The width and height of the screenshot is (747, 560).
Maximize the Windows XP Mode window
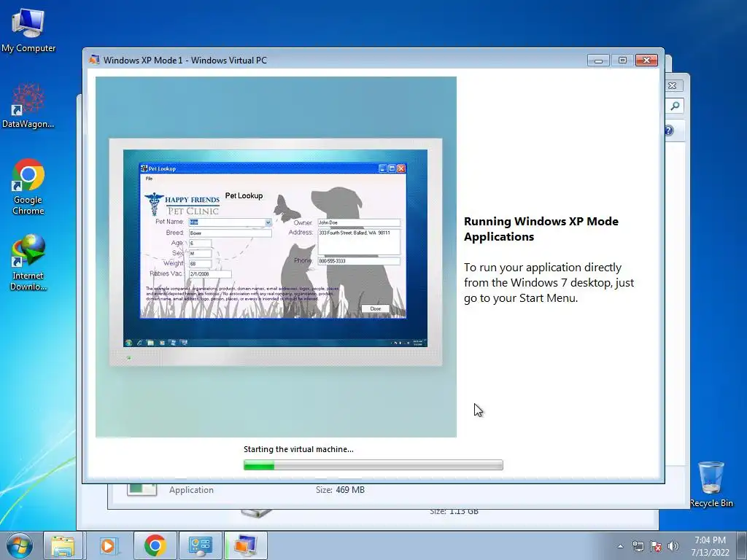coord(622,60)
